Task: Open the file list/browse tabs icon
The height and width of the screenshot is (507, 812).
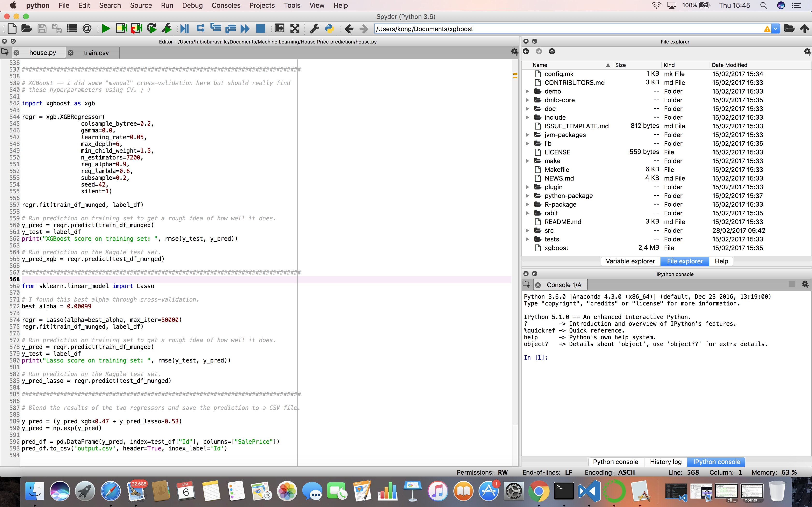Action: click(x=72, y=29)
